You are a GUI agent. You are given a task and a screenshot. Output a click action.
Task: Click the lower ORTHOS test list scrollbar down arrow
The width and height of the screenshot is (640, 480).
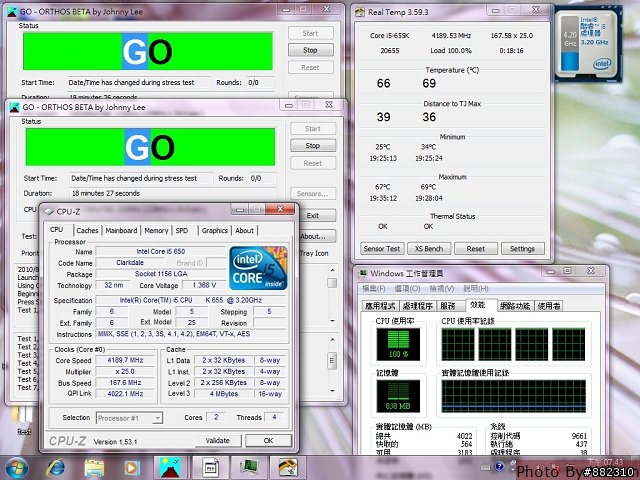click(x=332, y=391)
